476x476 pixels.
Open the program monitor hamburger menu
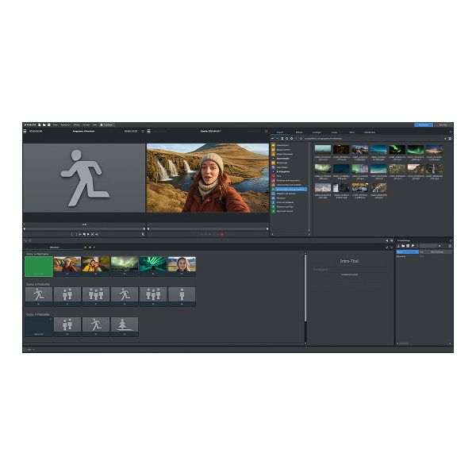[25, 131]
